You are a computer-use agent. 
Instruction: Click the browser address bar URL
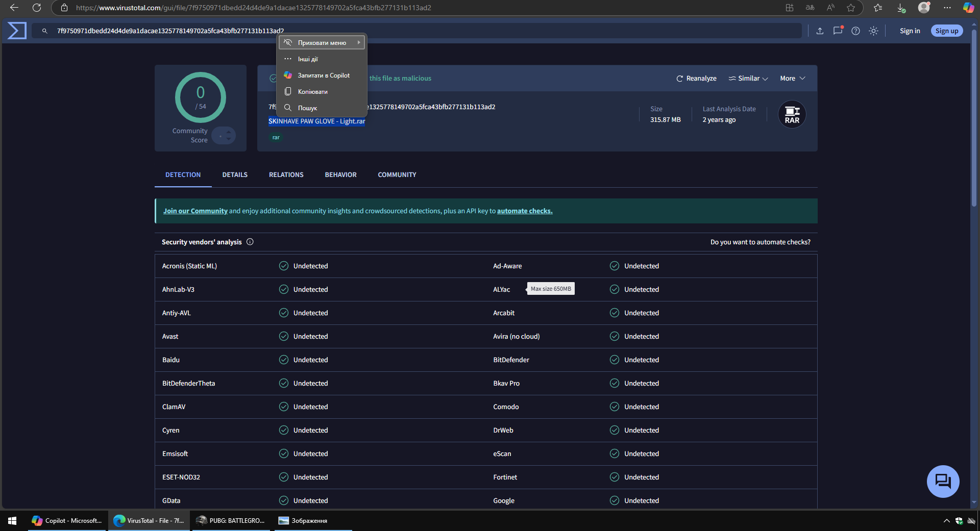[x=254, y=8]
